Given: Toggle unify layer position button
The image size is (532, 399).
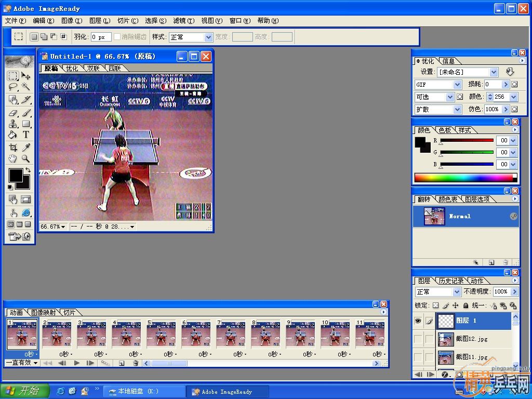Looking at the screenshot, I should (494, 305).
